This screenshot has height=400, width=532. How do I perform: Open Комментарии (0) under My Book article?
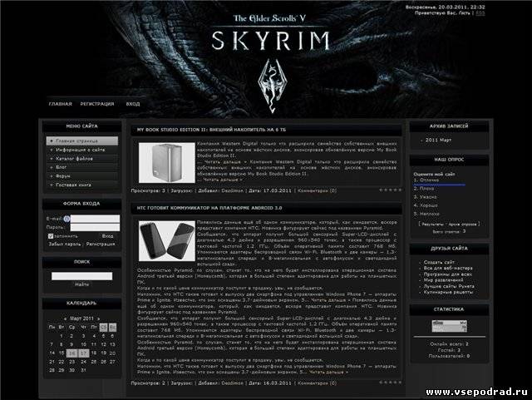coord(318,190)
